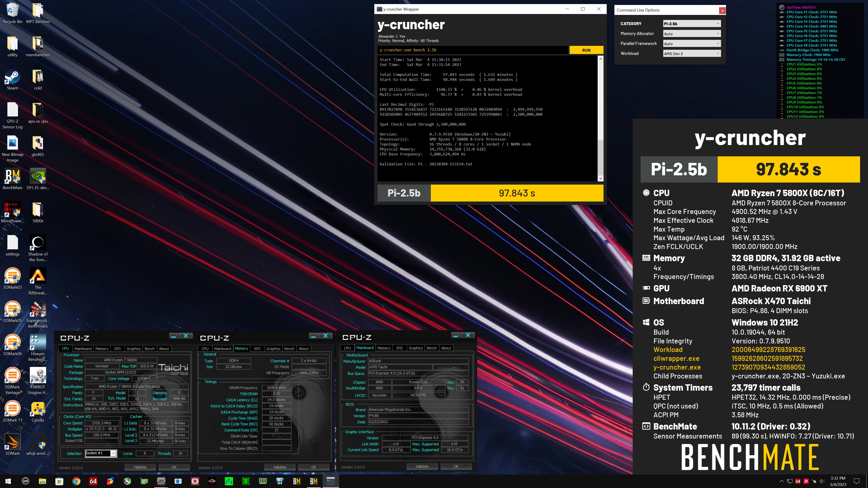
Task: Open File Explorer from the taskbar
Action: (x=42, y=481)
